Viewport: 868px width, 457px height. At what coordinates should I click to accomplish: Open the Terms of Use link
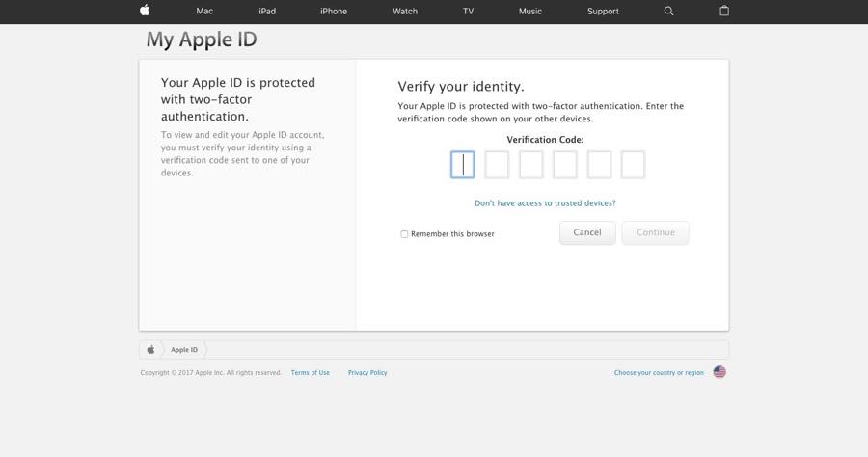coord(310,373)
